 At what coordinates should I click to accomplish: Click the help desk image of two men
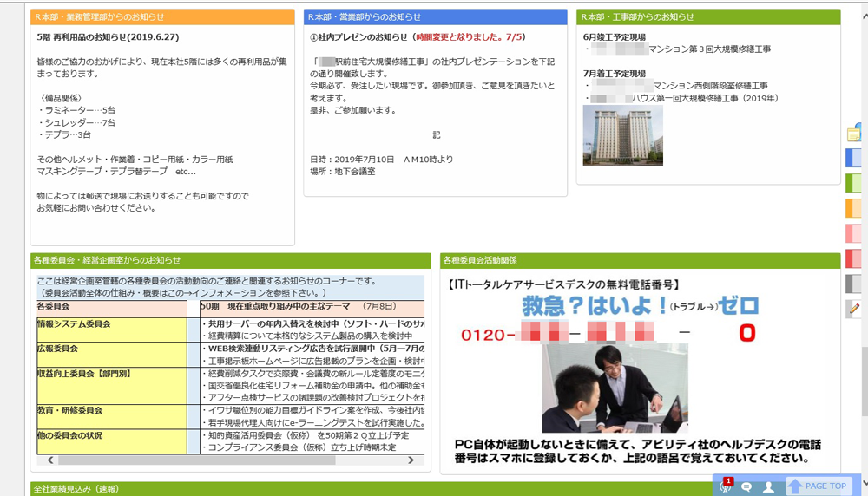615,387
